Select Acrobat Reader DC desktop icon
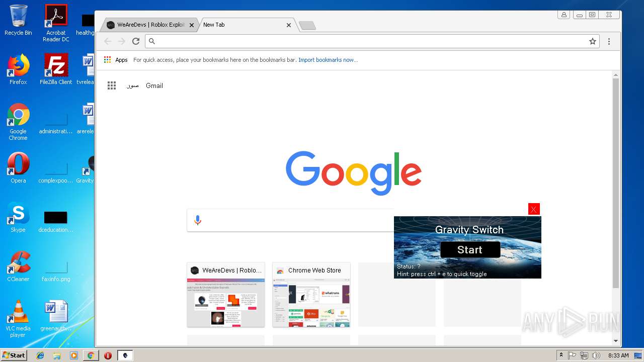The width and height of the screenshot is (644, 362). click(x=56, y=23)
